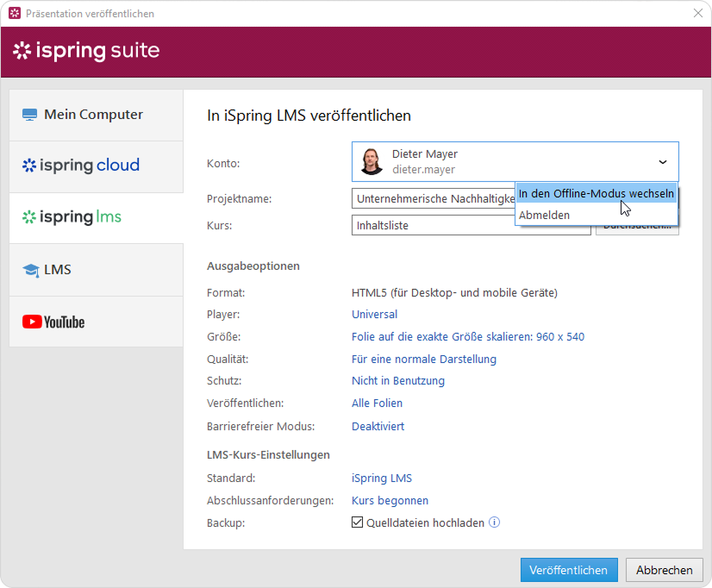Open the slide size 960 x 540 link
The height and width of the screenshot is (588, 712).
tap(467, 337)
